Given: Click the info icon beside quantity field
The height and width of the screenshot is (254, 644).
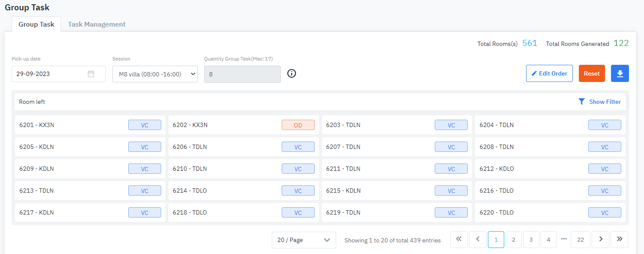Looking at the screenshot, I should pyautogui.click(x=292, y=73).
